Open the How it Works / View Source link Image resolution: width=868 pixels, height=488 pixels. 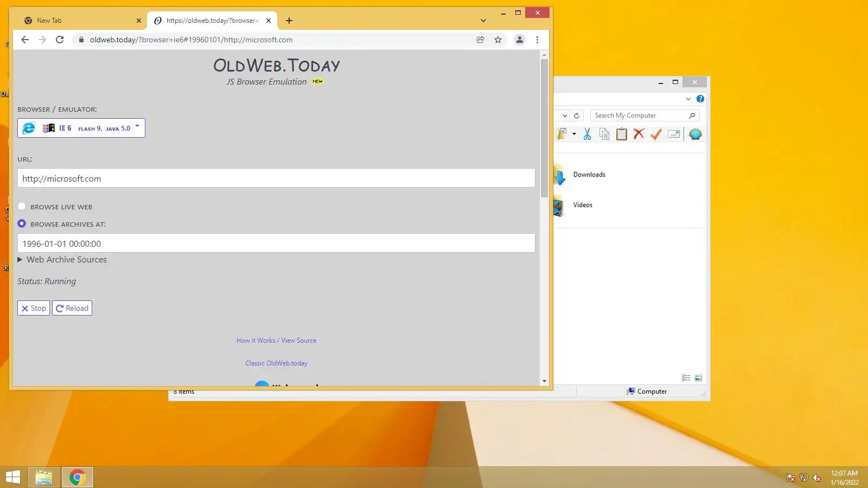coord(276,341)
